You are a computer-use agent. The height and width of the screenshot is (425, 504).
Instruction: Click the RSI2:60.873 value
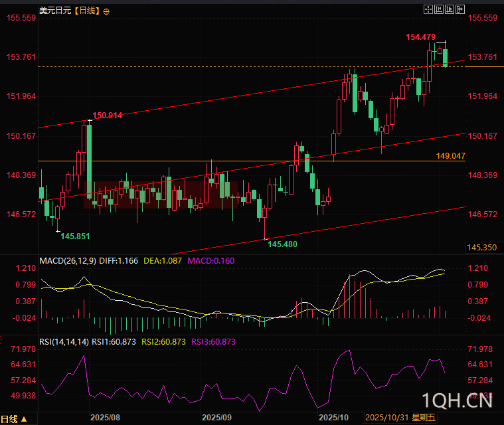[x=163, y=342]
